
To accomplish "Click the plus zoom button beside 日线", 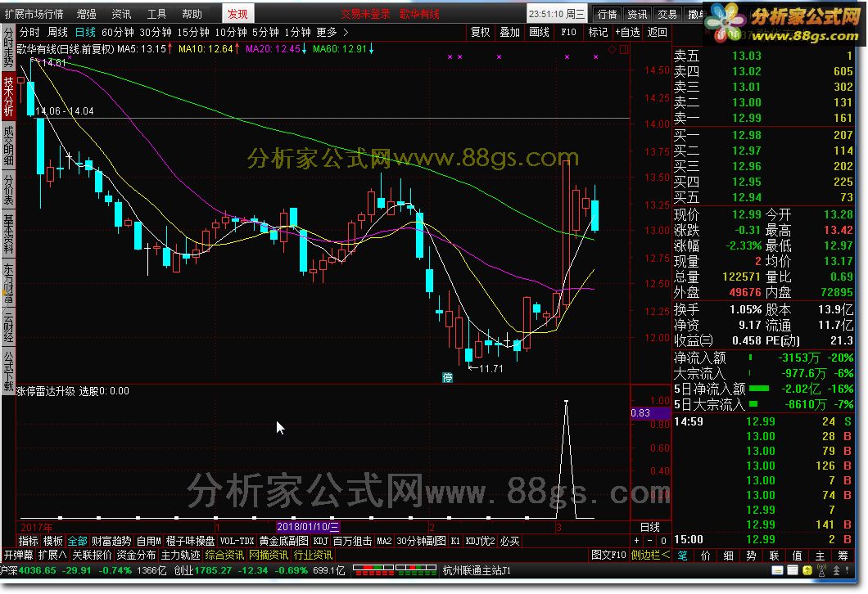I will [636, 541].
